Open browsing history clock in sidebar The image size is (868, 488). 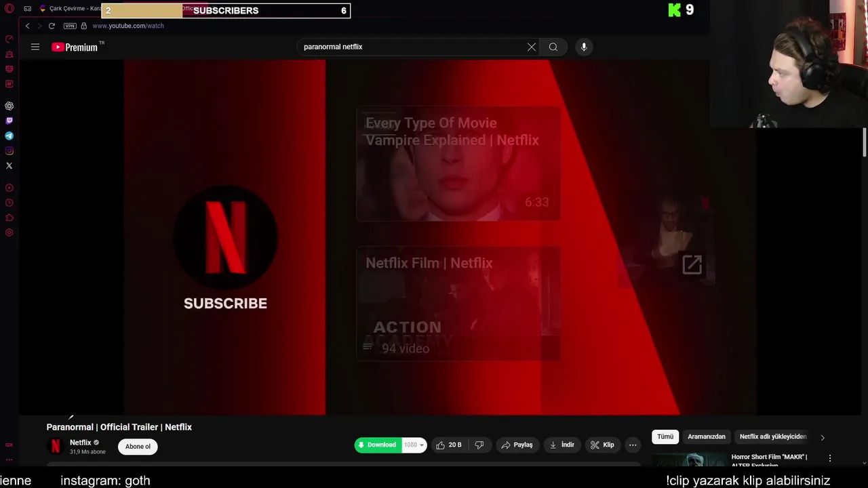pyautogui.click(x=9, y=203)
